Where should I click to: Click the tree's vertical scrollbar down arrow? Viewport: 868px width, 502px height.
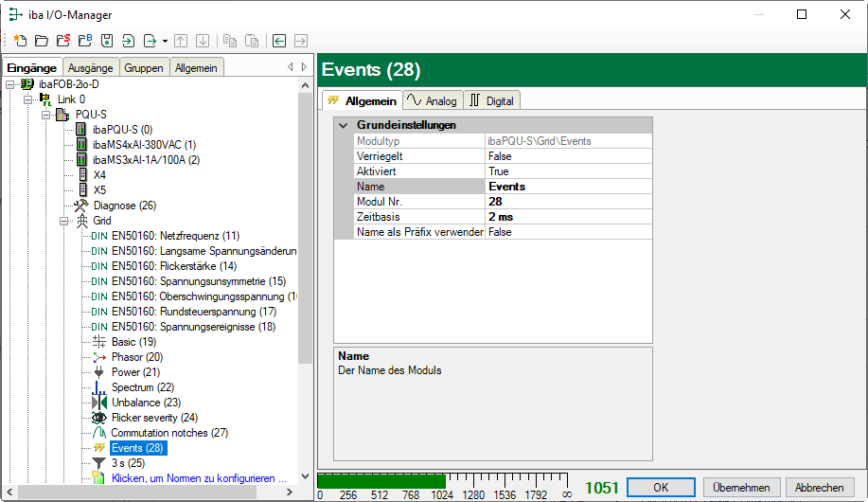tap(305, 476)
